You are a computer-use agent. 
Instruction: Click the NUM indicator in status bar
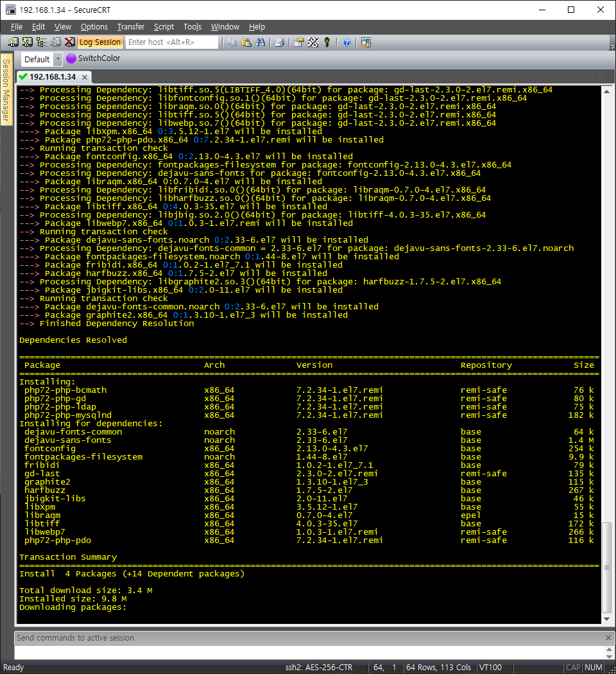tap(594, 668)
